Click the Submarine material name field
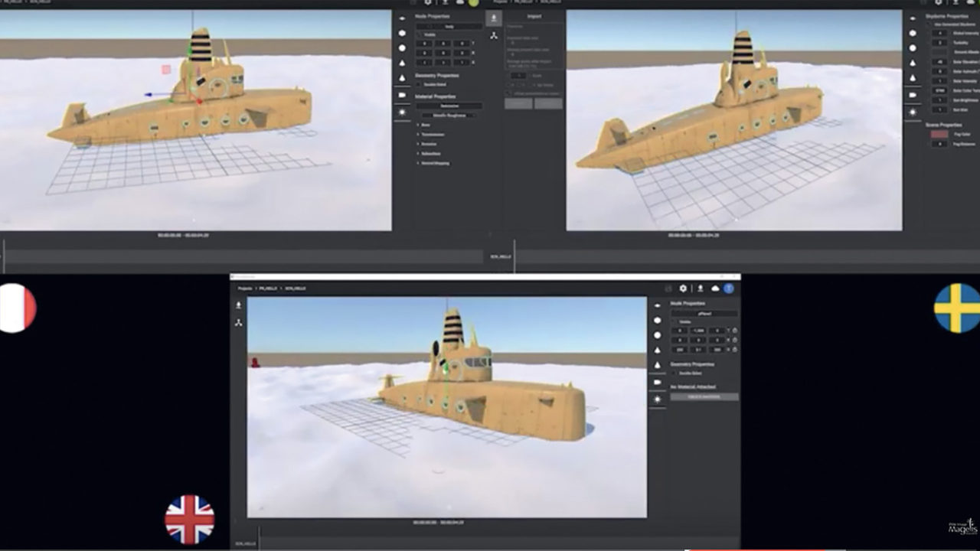The height and width of the screenshot is (551, 980). pyautogui.click(x=449, y=105)
